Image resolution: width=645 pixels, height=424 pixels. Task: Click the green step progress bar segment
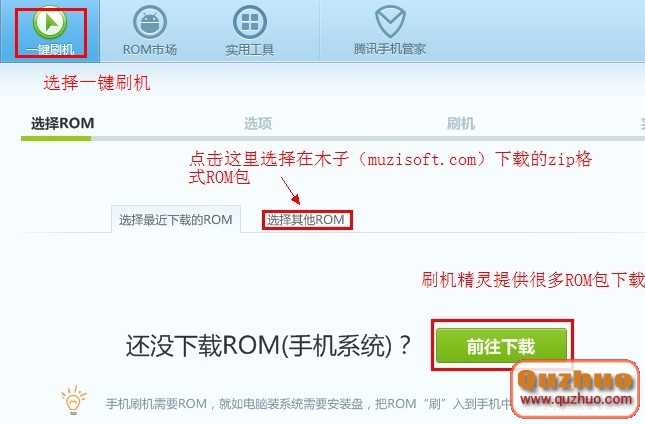point(56,139)
